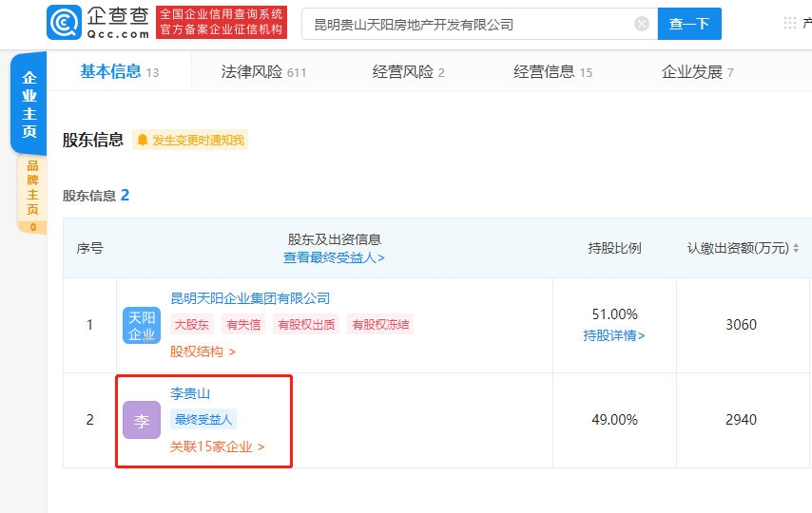This screenshot has width=812, height=513.
Task: Open 昆明天阳企业集团有限公司 link
Action: [x=250, y=298]
